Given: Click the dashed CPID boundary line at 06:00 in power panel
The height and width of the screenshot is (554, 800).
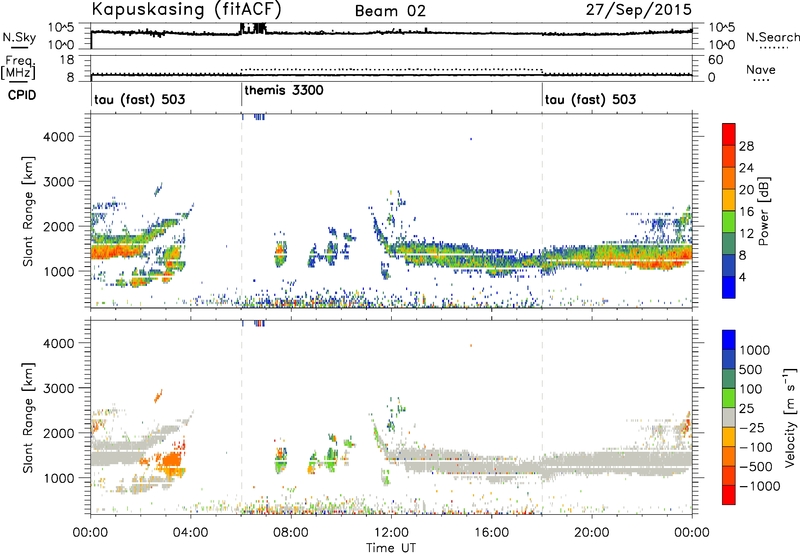Looking at the screenshot, I should (x=242, y=211).
